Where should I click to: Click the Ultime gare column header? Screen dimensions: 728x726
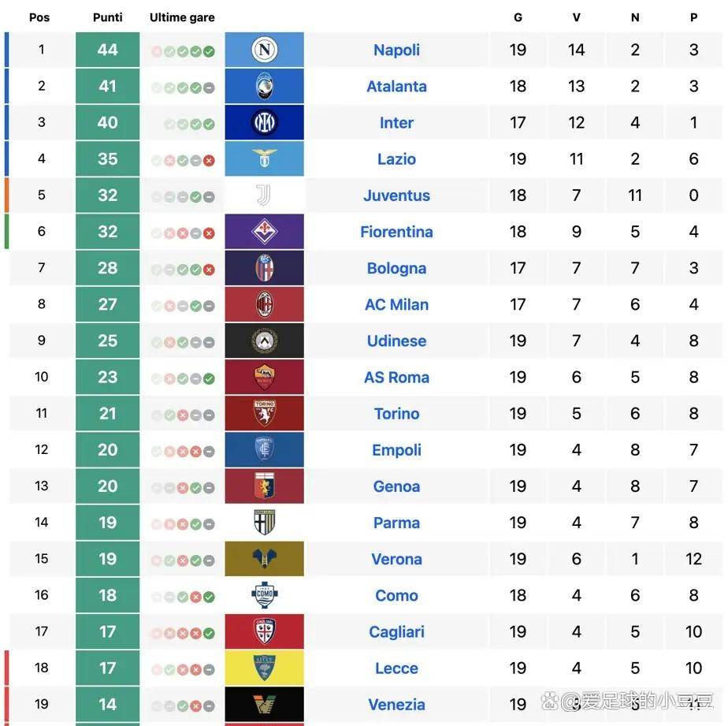click(x=182, y=17)
